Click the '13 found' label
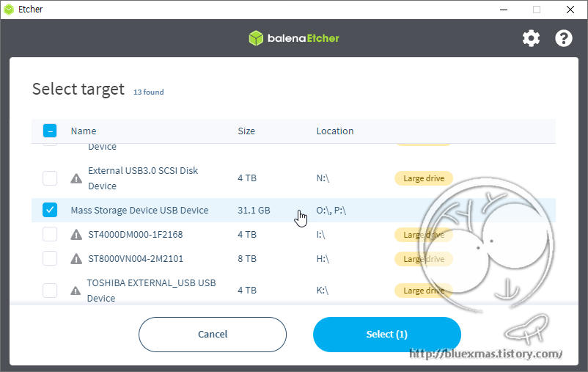Viewport: 588px width, 372px height. click(x=149, y=92)
